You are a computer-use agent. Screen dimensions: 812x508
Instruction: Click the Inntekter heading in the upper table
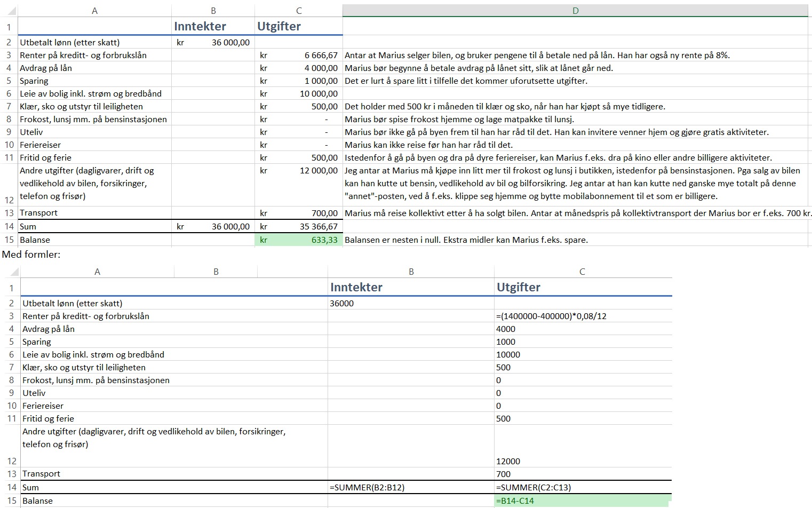point(200,26)
